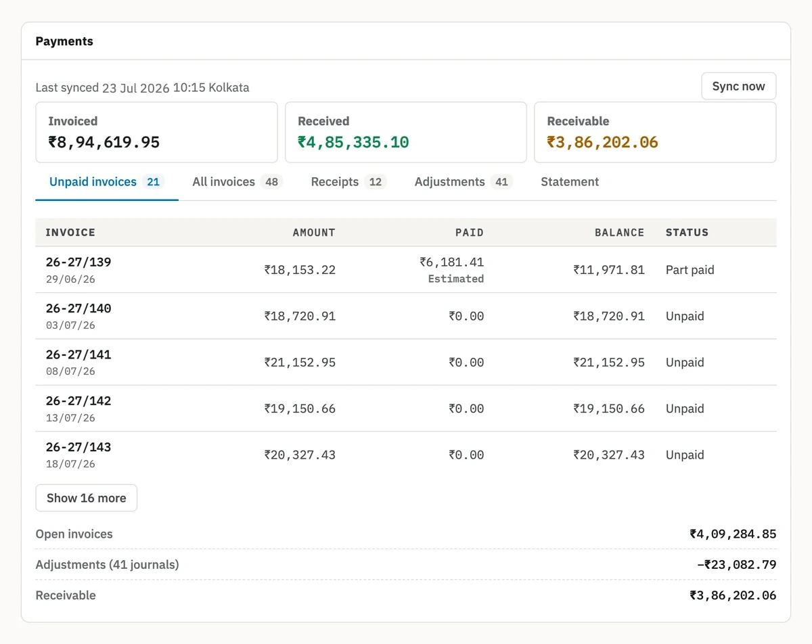Click balance ₹19,150.66 for invoice 26-27/142

pyautogui.click(x=609, y=409)
